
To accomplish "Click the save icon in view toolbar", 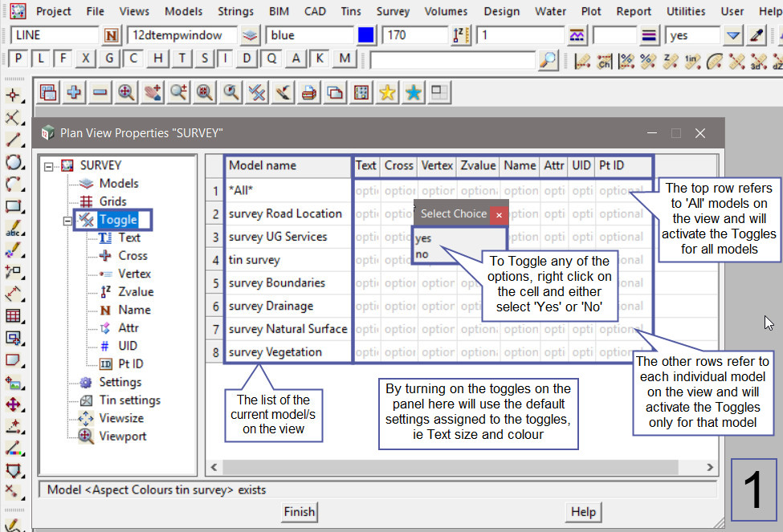I will coord(48,92).
